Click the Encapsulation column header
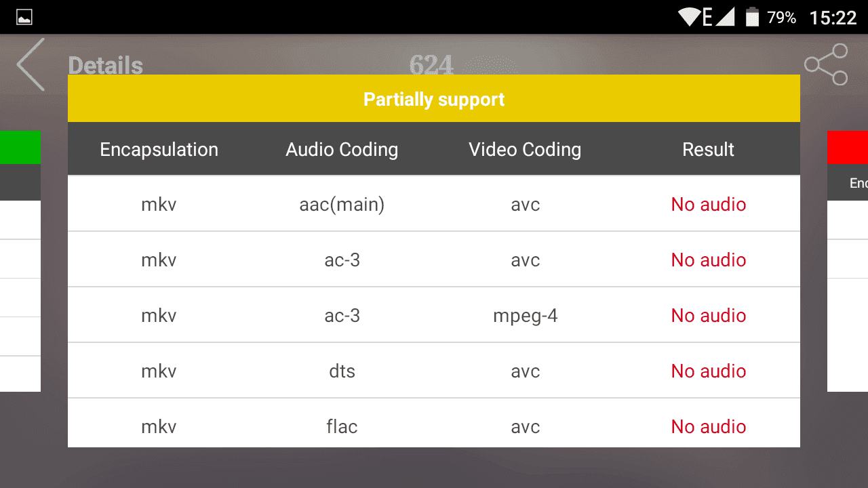The image size is (868, 488). [159, 150]
